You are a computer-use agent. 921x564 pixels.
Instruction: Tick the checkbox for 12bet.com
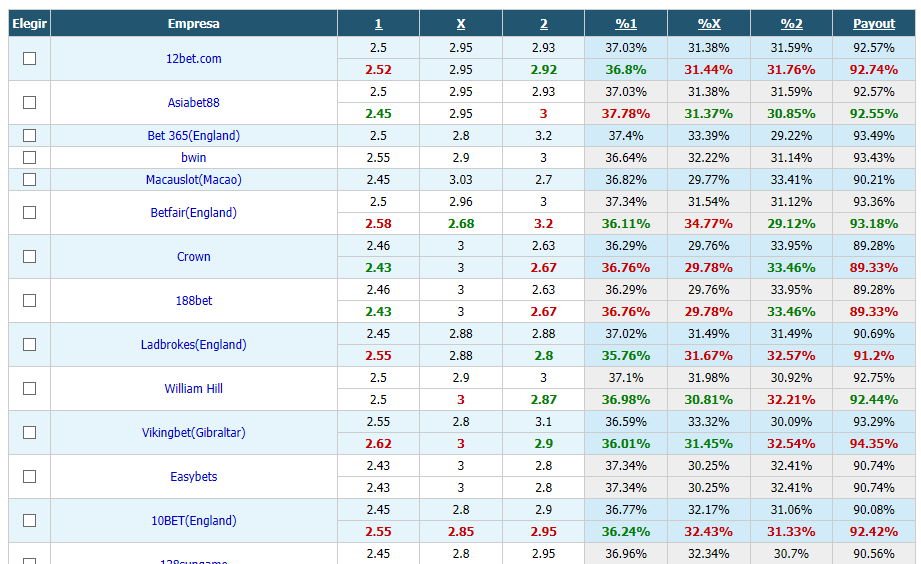[x=29, y=58]
